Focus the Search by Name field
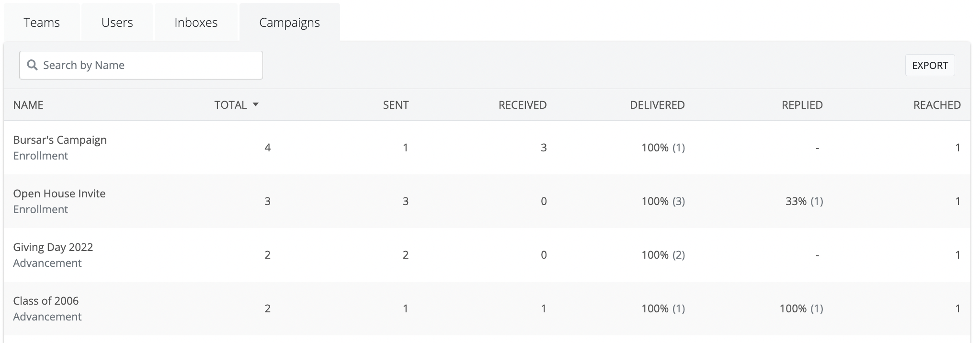Image resolution: width=980 pixels, height=343 pixels. tap(148, 65)
